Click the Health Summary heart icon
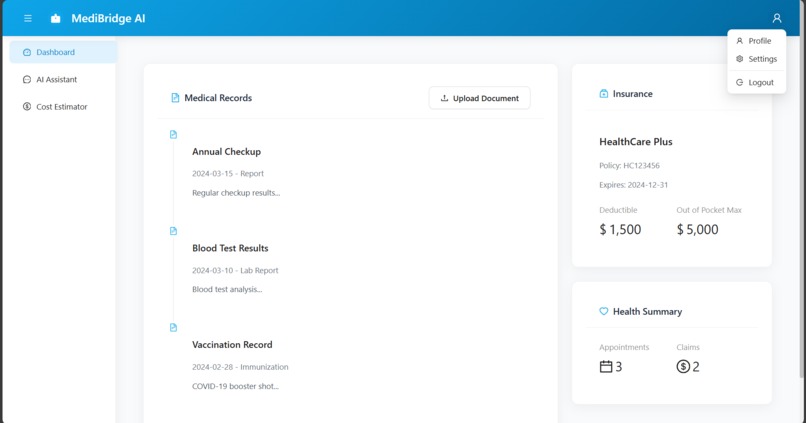 coord(603,311)
